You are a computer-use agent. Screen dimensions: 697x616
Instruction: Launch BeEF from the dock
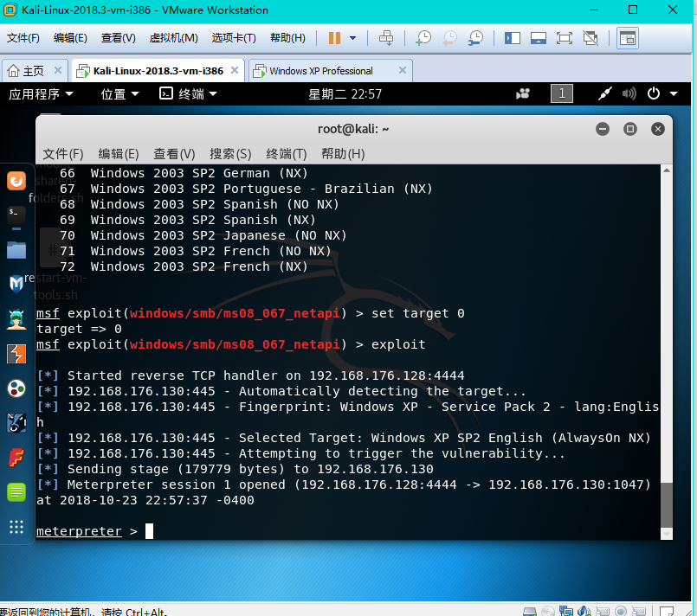click(x=16, y=423)
